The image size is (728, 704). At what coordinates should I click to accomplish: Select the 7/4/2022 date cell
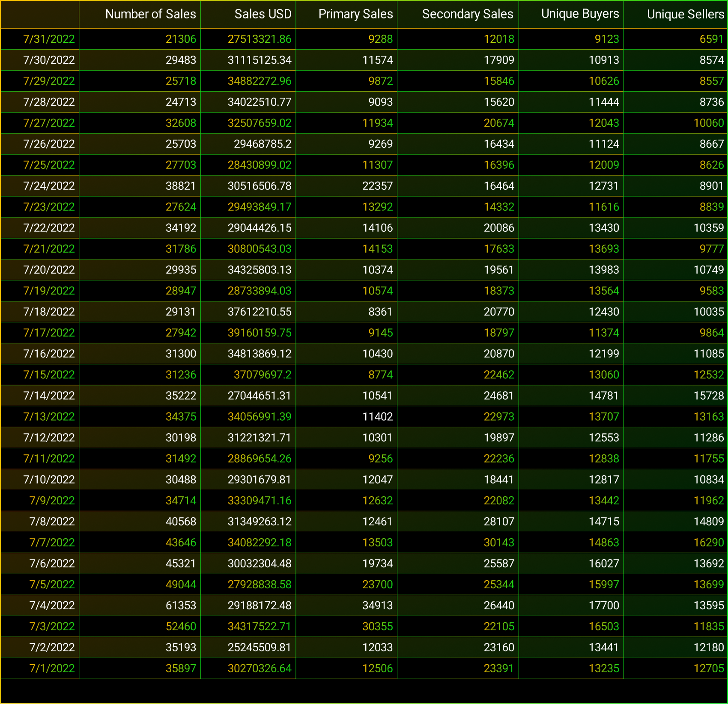[x=40, y=606]
